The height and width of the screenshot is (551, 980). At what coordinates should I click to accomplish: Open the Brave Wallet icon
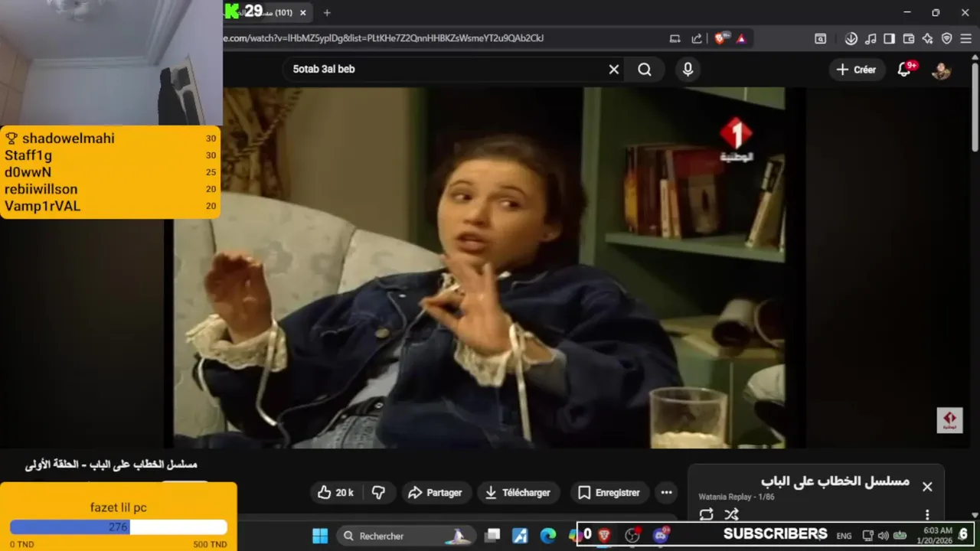point(909,38)
